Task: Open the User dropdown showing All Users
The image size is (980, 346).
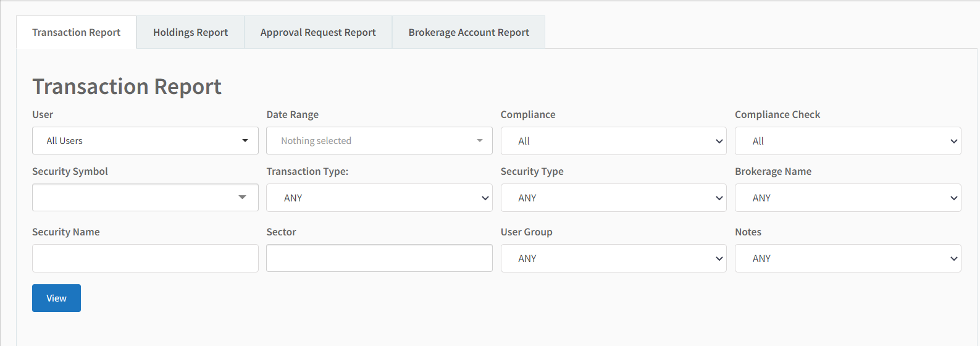Action: click(145, 141)
